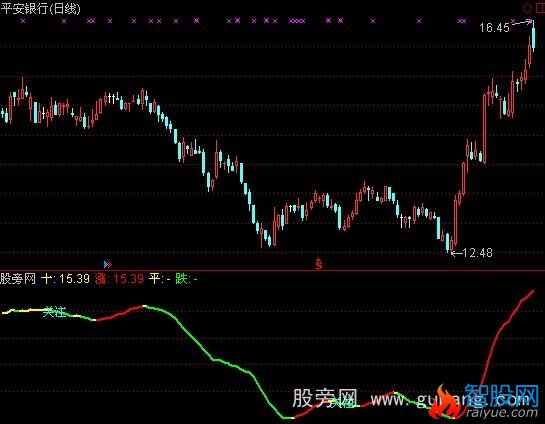Click the tall cyan candlestick at the 16.45 high
545x424 pixels.
click(533, 36)
